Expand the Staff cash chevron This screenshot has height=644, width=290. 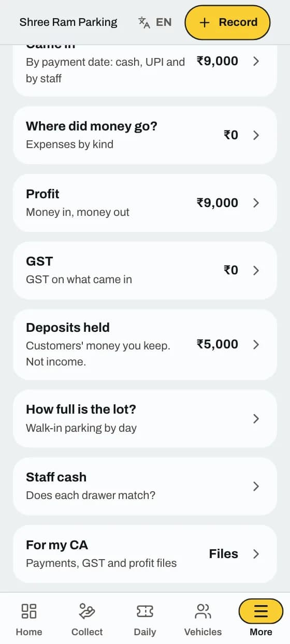point(256,486)
